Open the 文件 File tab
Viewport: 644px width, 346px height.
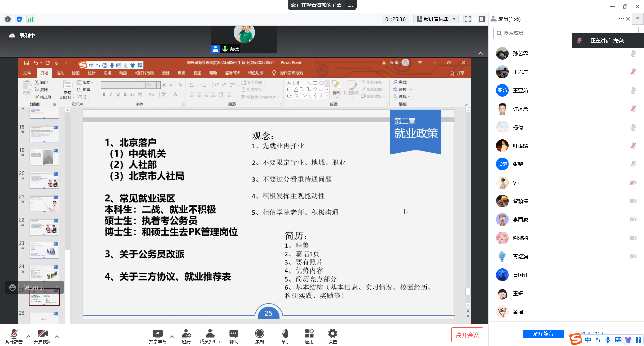click(27, 73)
